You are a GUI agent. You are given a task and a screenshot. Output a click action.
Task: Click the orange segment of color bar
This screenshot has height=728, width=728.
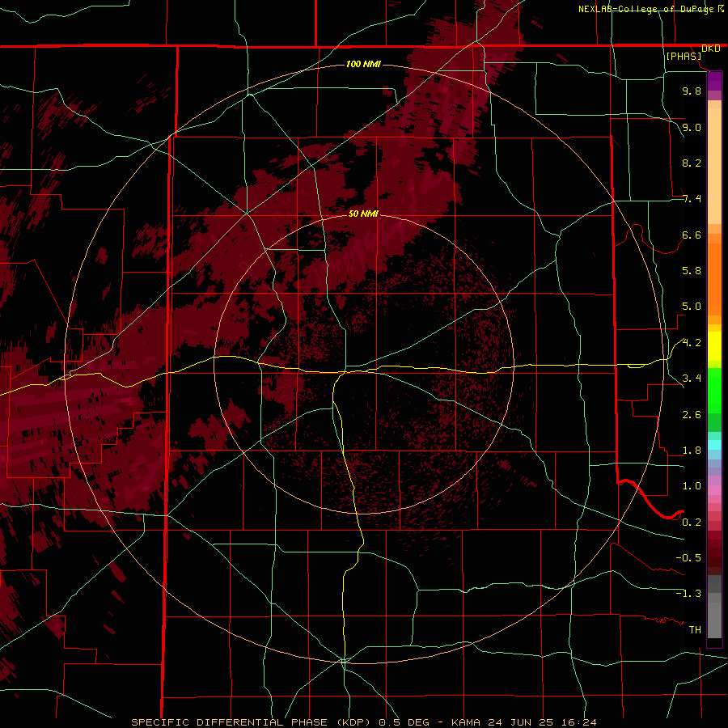coord(714,275)
